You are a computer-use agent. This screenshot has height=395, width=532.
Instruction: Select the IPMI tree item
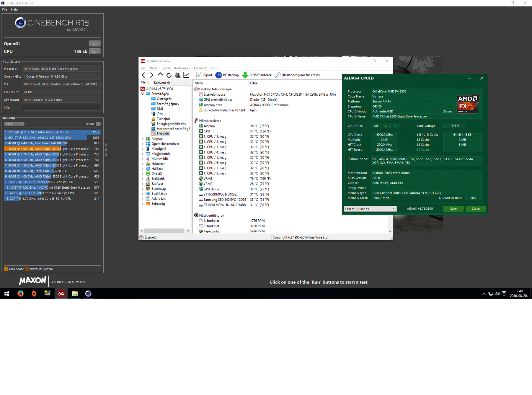(x=160, y=114)
